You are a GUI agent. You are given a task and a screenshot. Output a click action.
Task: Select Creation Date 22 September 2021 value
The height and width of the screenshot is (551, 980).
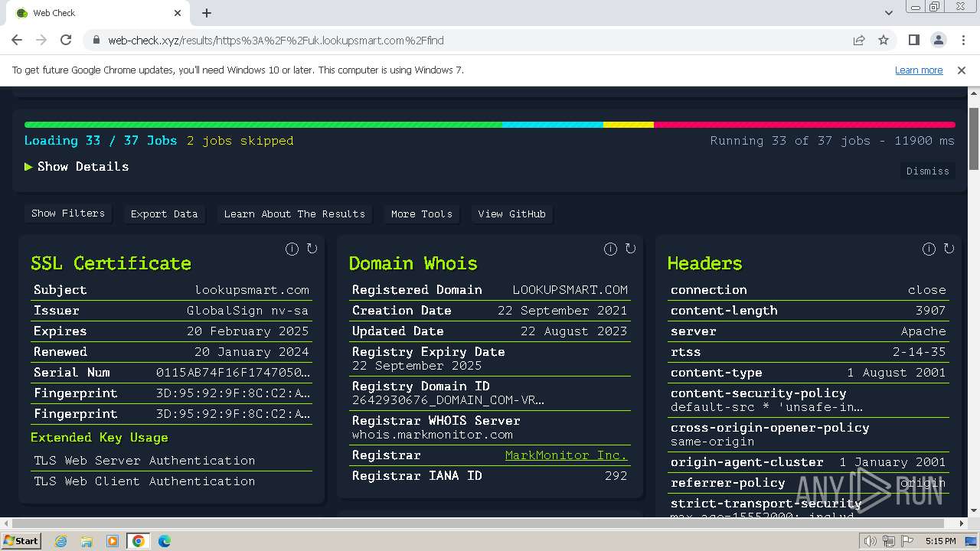click(562, 311)
